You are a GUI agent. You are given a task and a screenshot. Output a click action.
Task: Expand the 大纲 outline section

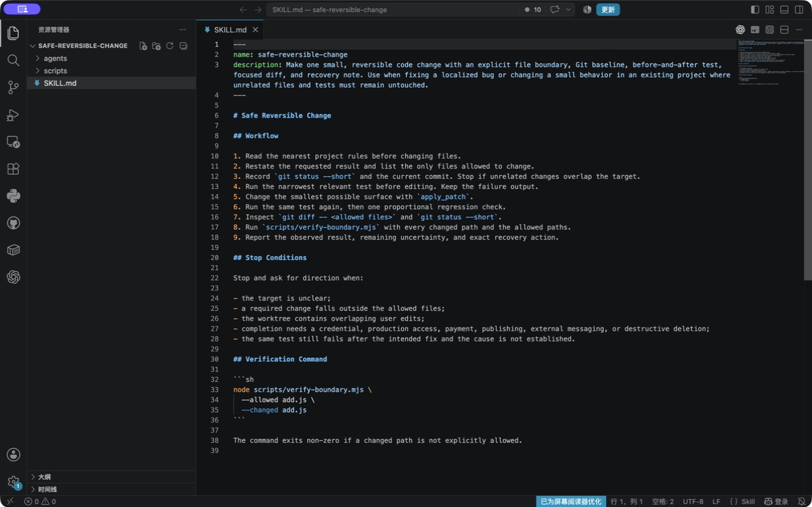click(111, 477)
